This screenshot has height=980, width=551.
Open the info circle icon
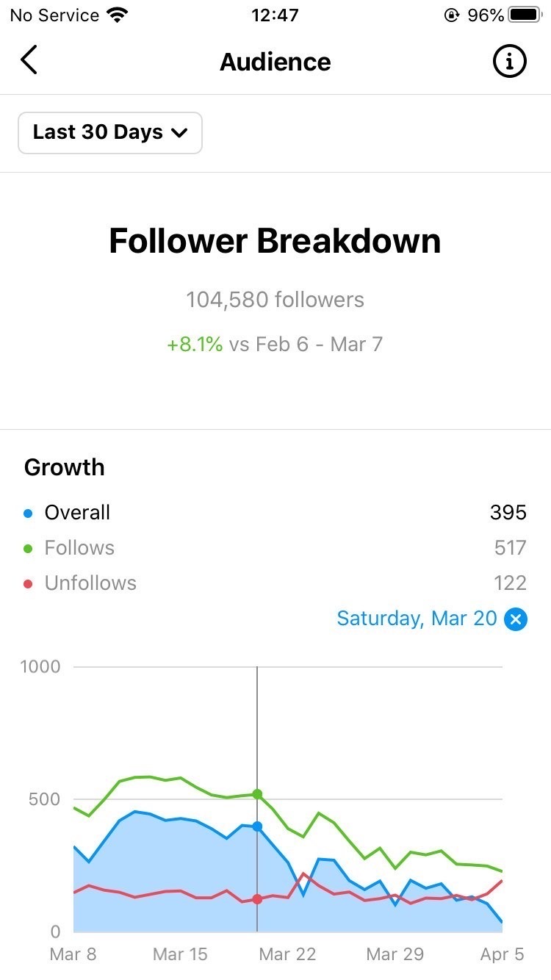[509, 62]
